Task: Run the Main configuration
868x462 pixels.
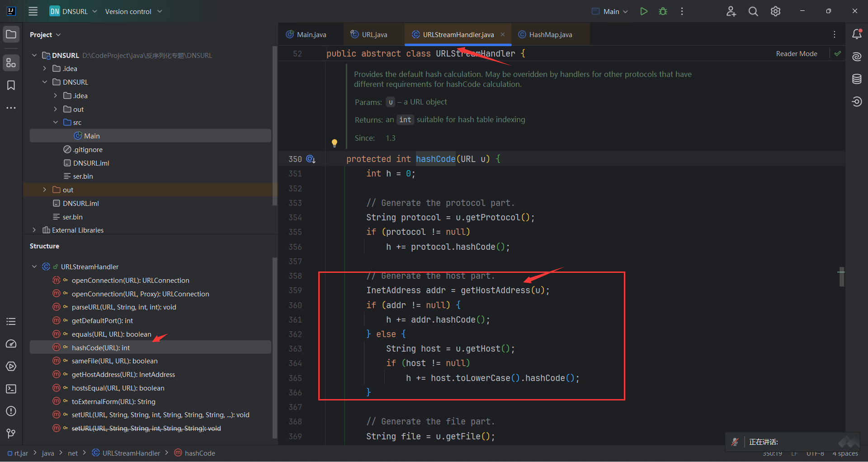Action: pyautogui.click(x=644, y=11)
